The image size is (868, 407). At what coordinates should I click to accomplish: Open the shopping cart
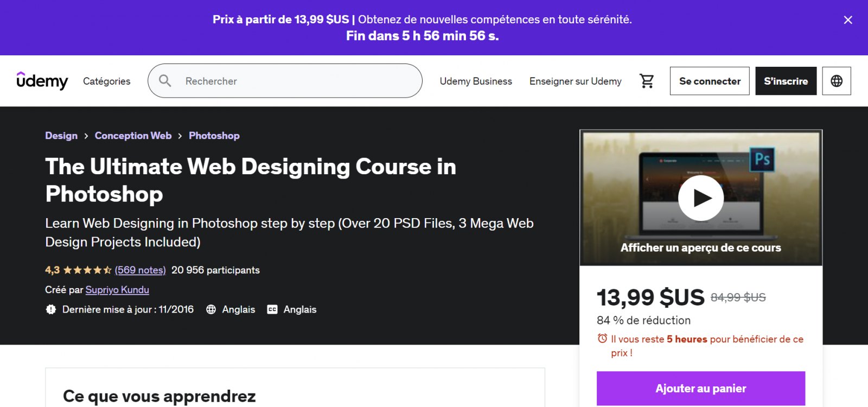tap(647, 81)
